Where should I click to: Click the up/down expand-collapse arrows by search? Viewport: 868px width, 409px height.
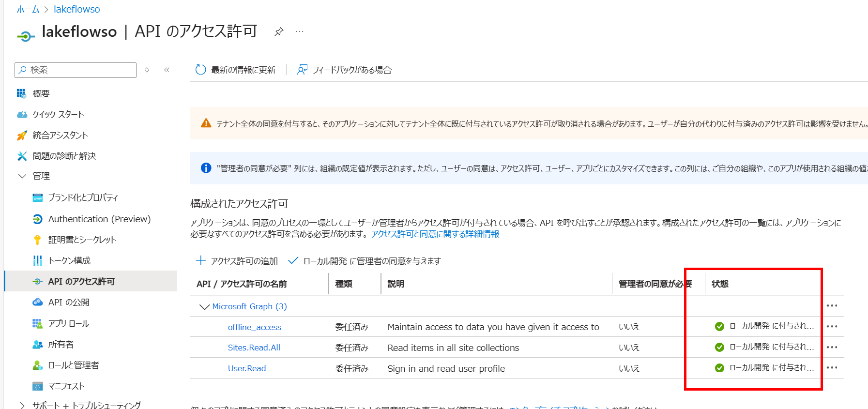147,70
